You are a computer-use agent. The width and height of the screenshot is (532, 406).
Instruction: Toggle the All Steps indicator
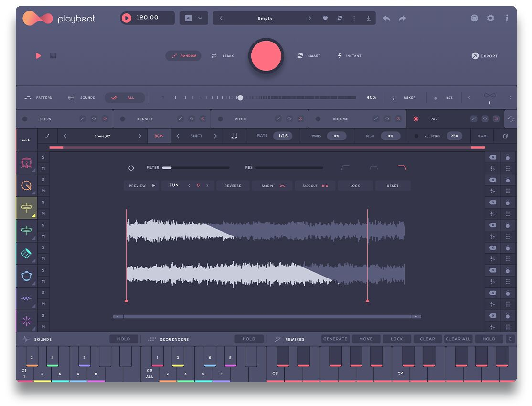pyautogui.click(x=416, y=136)
